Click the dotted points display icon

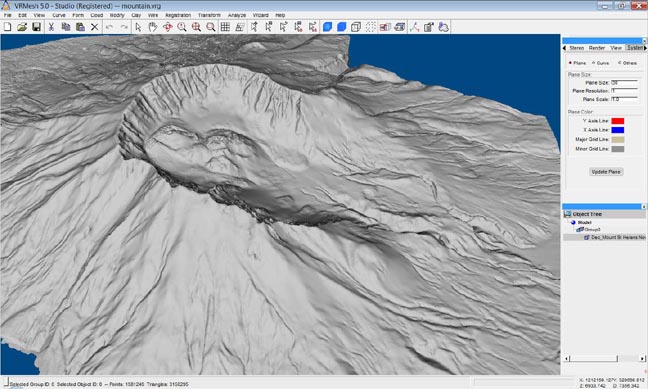coord(371,27)
